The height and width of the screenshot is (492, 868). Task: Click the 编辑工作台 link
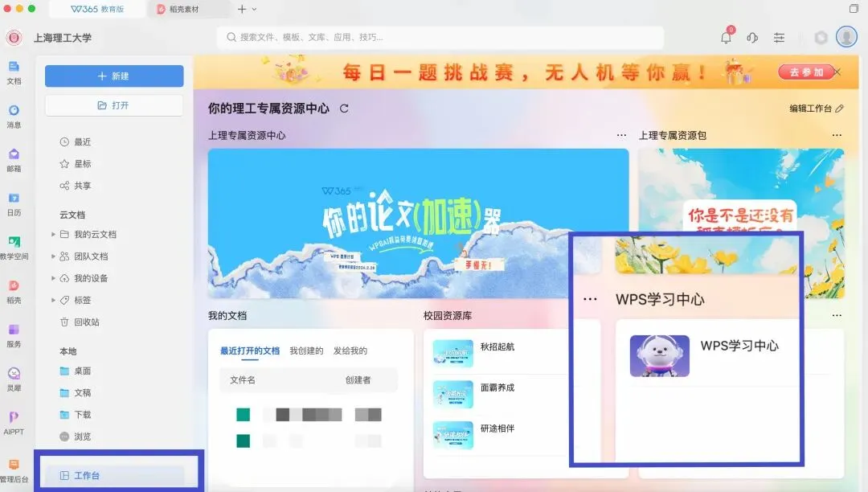tap(810, 109)
